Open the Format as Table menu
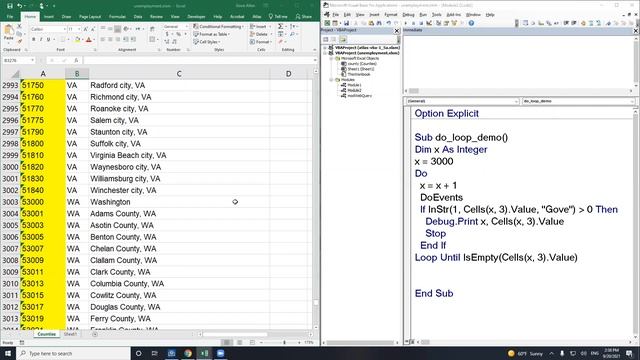Image resolution: width=640 pixels, height=360 pixels. (211, 34)
